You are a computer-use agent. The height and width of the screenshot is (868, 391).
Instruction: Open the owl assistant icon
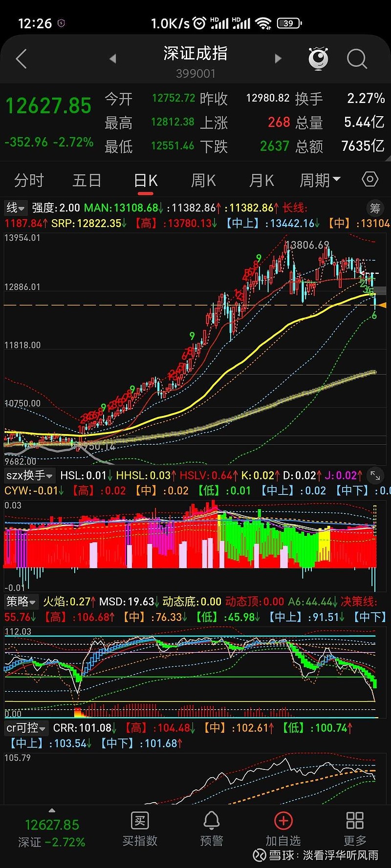point(318,59)
